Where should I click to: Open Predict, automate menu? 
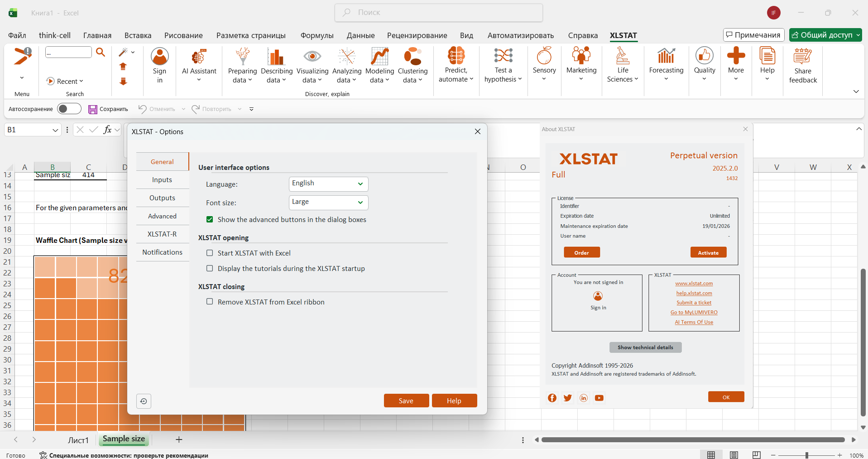click(x=456, y=65)
